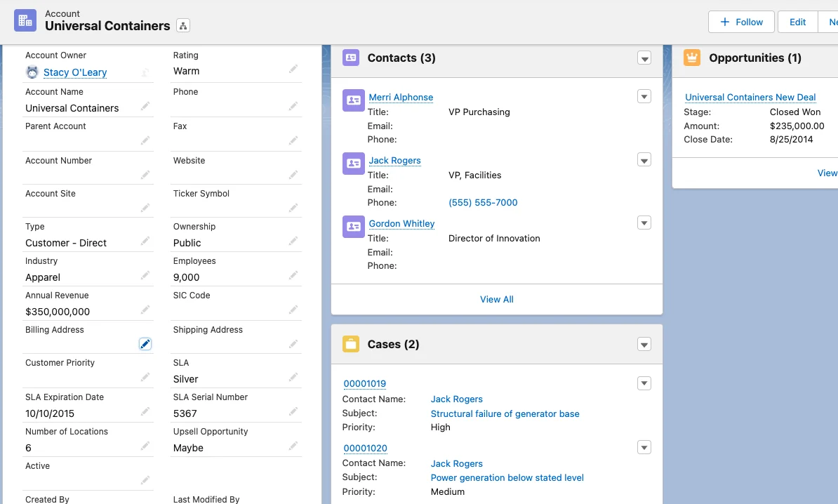The width and height of the screenshot is (838, 504).
Task: Click the Cases briefcase icon
Action: 351,344
